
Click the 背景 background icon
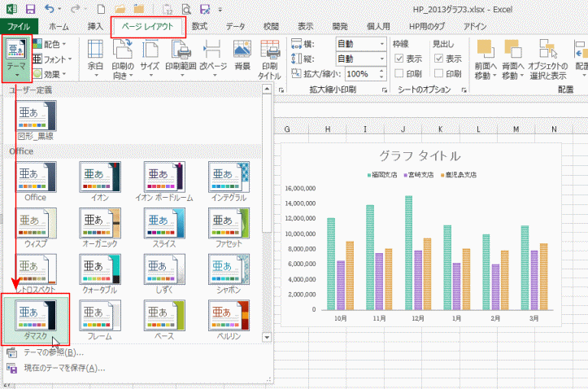pos(242,57)
